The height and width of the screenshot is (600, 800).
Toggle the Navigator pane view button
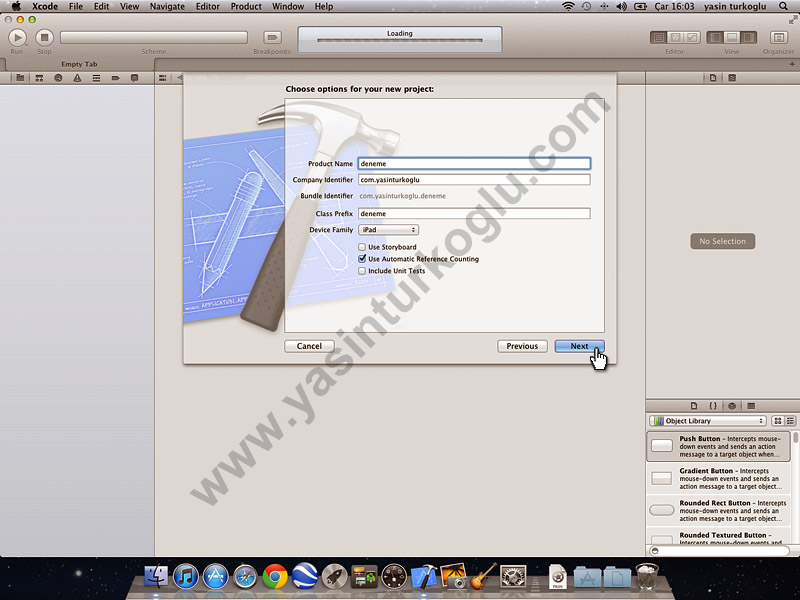coord(715,37)
